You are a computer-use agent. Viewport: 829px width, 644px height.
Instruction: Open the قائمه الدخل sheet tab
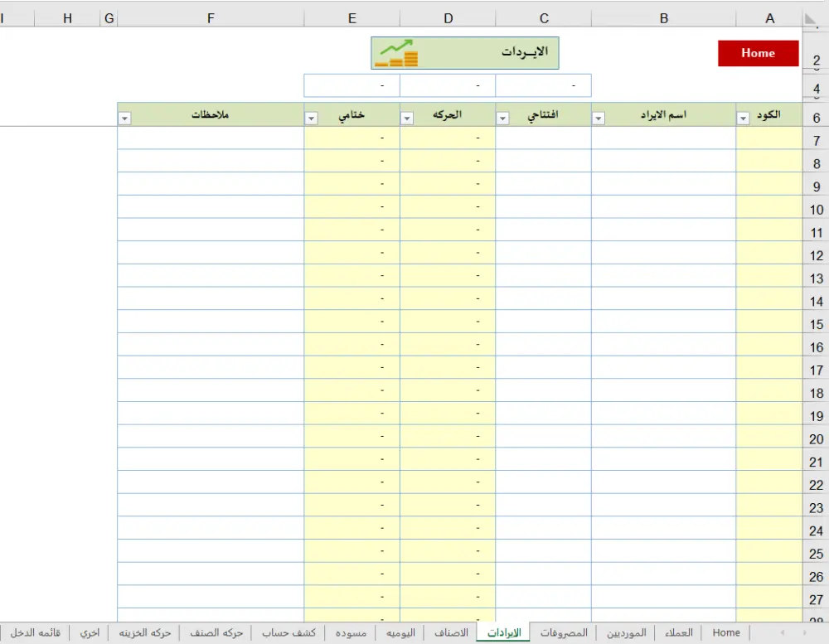[x=36, y=632]
